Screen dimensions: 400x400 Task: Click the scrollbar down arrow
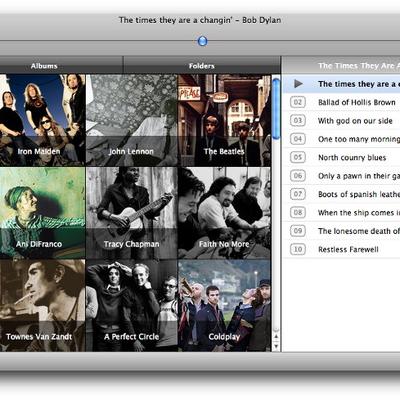point(276,347)
